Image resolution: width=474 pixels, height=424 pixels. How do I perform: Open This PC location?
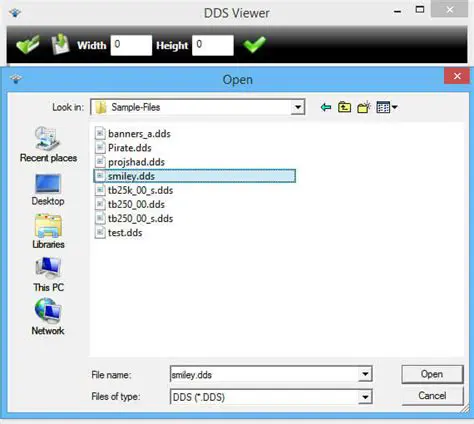pyautogui.click(x=48, y=275)
